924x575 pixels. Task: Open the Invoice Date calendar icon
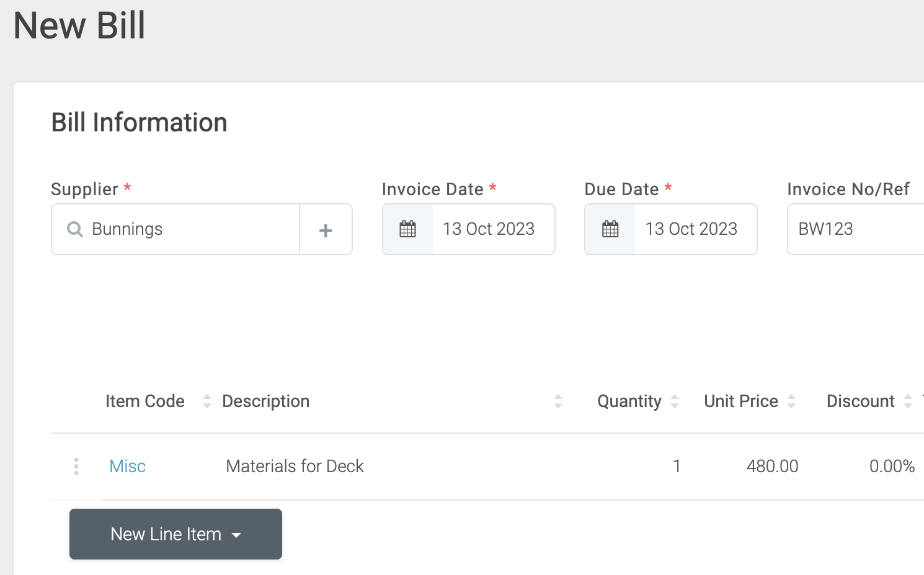coord(407,229)
